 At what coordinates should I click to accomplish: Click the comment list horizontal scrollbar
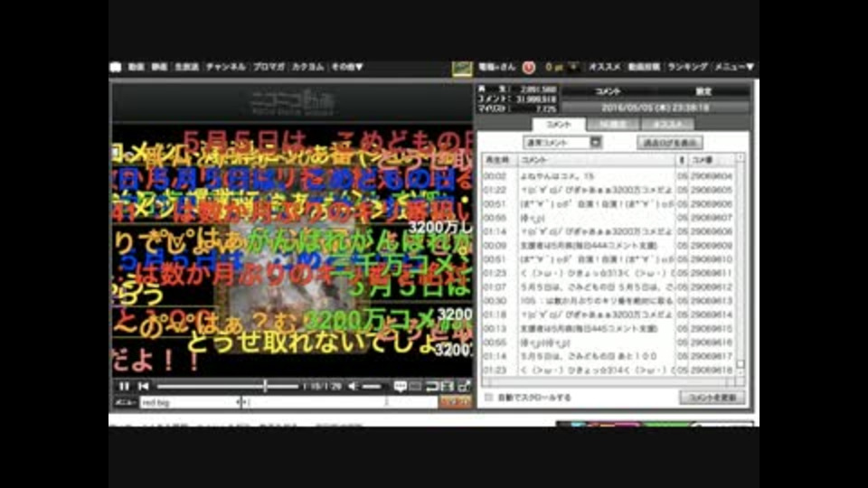608,381
